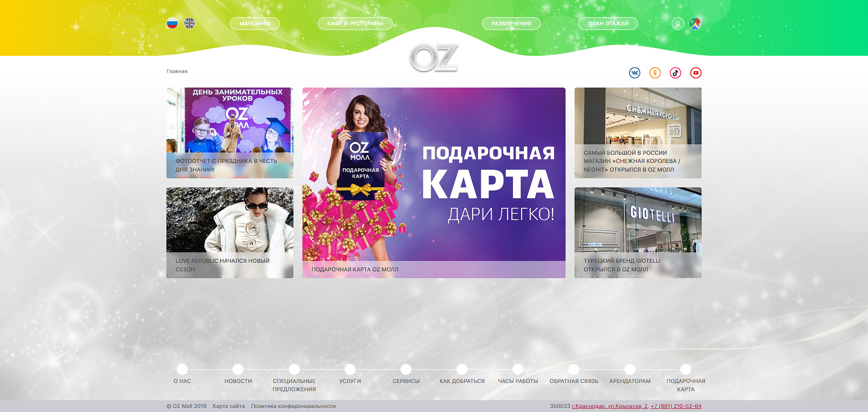Open Специальные предложения footer link
This screenshot has height=412, width=868.
[294, 385]
